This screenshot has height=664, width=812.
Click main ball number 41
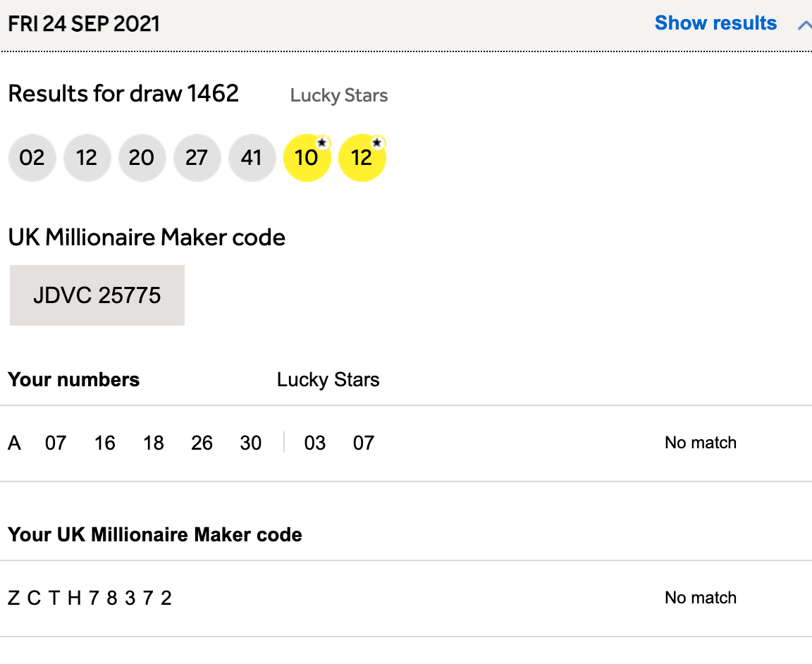[x=252, y=157]
